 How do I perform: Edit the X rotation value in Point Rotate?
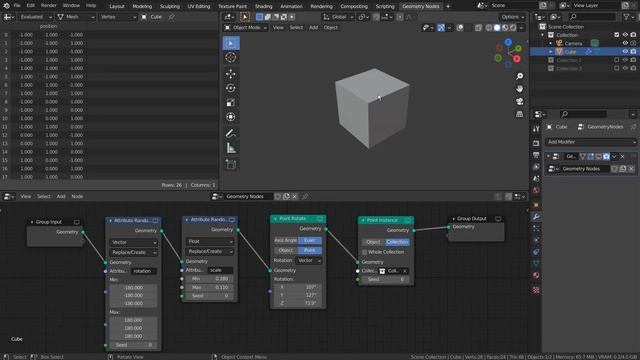(298, 287)
